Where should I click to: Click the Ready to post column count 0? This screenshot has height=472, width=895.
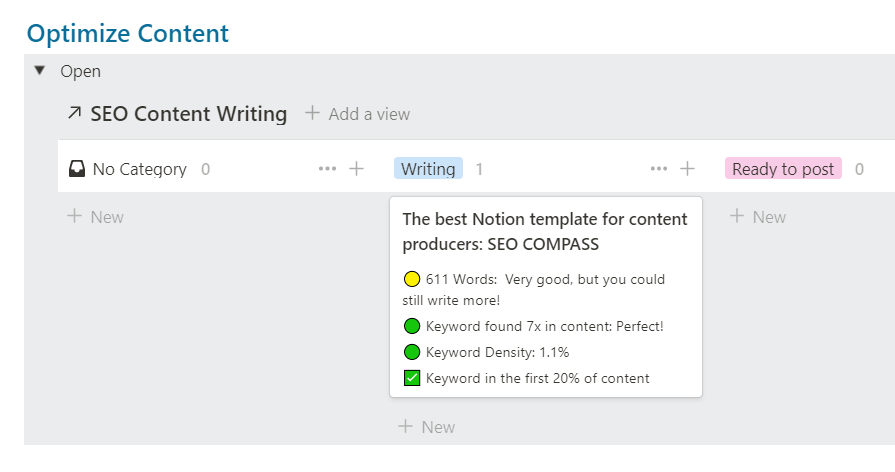tap(859, 169)
